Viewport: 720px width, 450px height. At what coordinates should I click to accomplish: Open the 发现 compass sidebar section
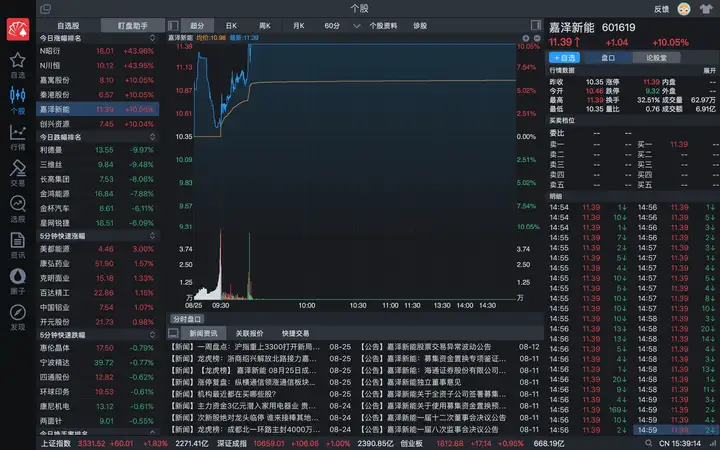18,317
